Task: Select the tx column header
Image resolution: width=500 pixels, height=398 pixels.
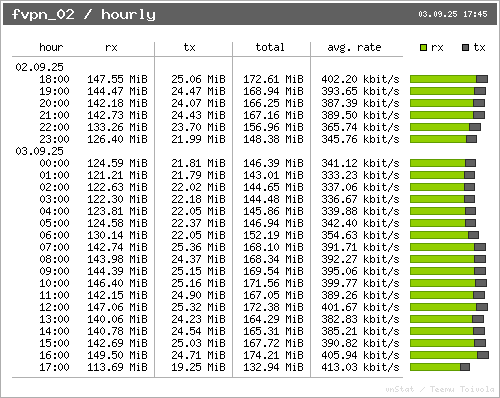Action: click(189, 47)
